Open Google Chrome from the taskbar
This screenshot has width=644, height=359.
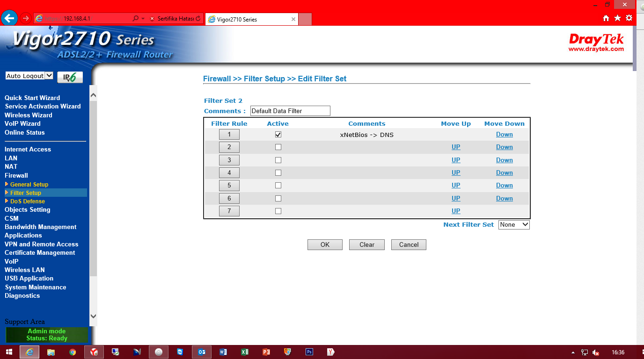[73, 352]
